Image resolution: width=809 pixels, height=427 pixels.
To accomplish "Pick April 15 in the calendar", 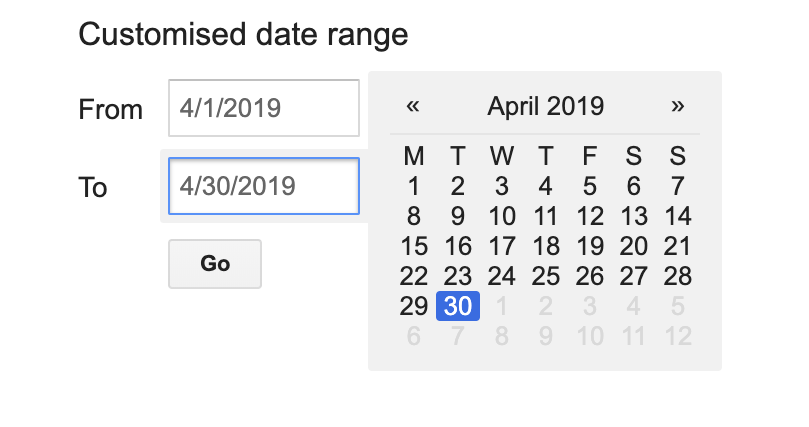I will [x=414, y=246].
